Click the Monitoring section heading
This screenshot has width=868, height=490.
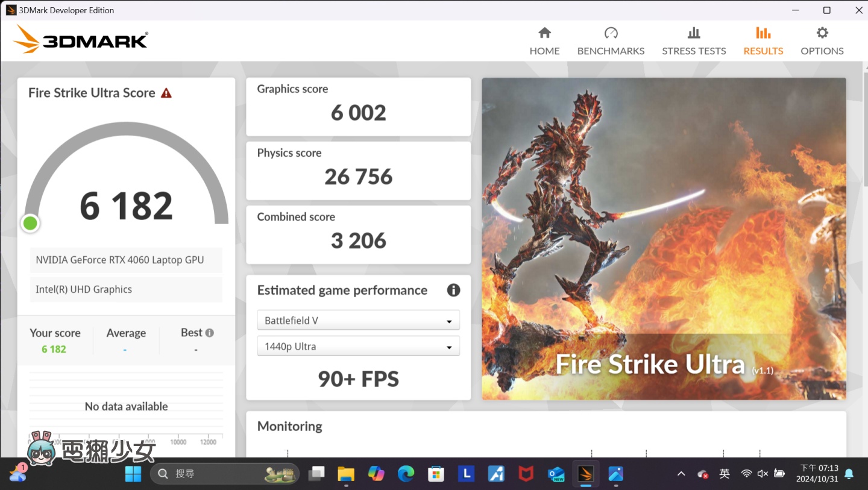click(289, 426)
